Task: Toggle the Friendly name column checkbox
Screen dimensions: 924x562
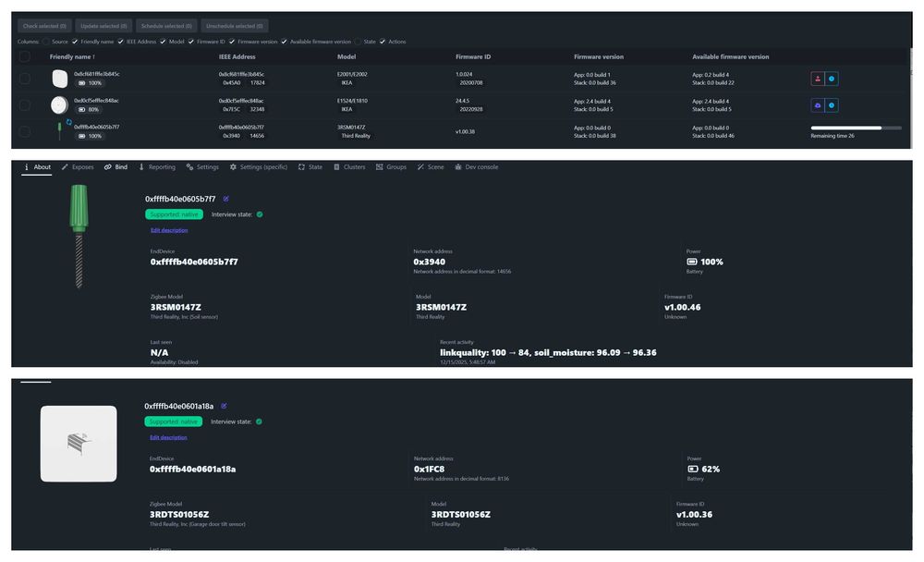Action: pyautogui.click(x=75, y=42)
